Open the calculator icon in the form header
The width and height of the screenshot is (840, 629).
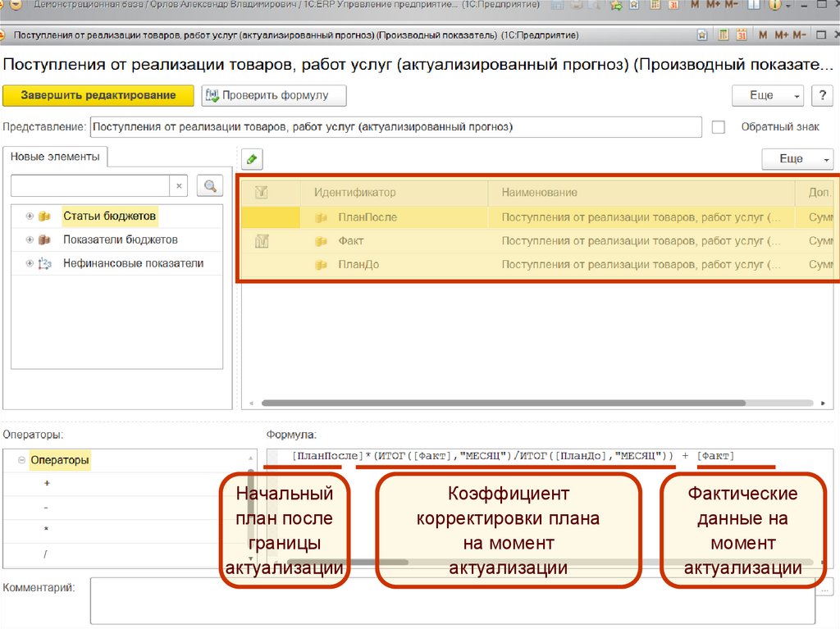pos(724,35)
